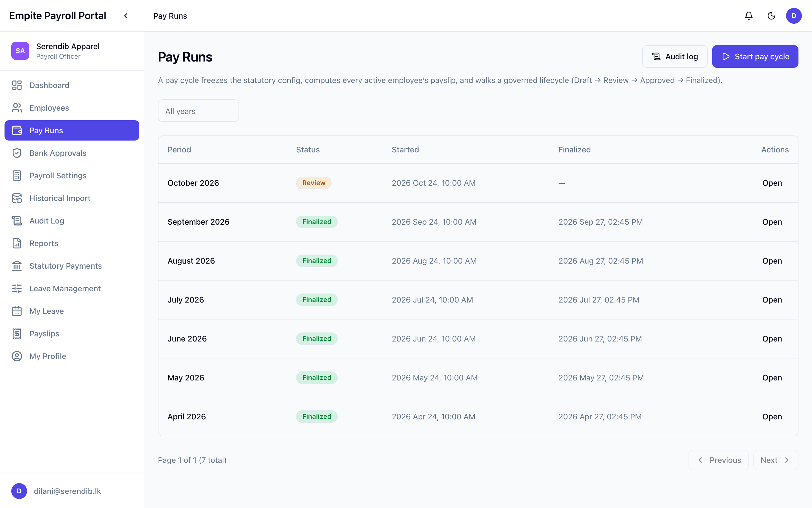Open notifications bell icon

click(749, 16)
